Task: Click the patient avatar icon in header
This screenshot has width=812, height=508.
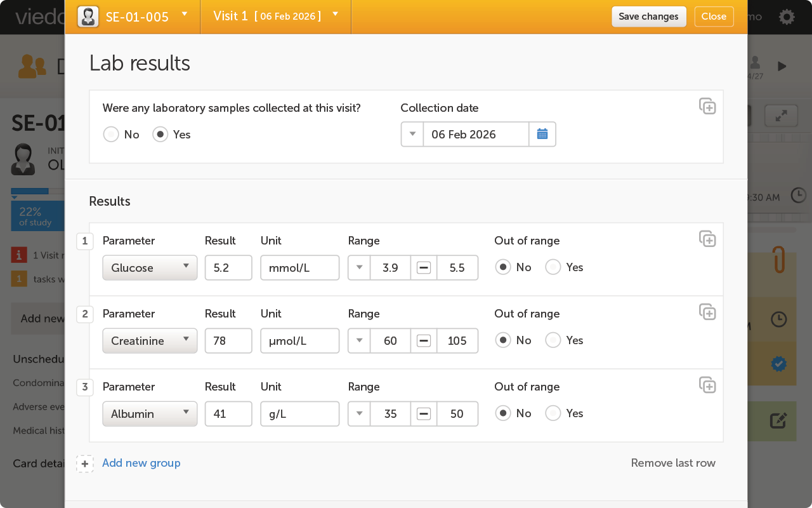Action: click(88, 17)
